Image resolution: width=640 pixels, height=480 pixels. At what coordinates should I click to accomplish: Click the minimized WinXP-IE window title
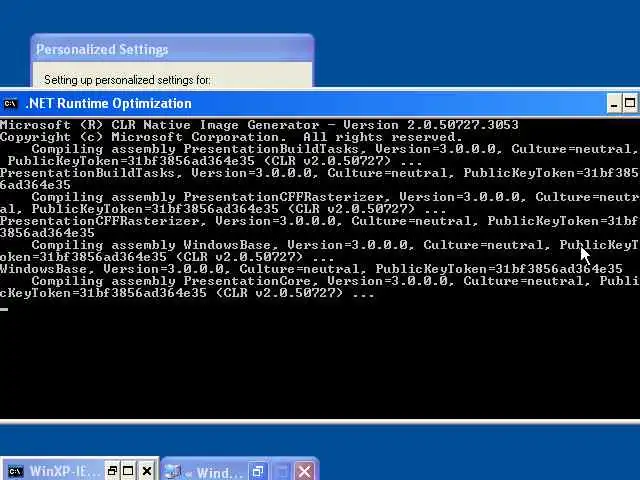coord(64,471)
